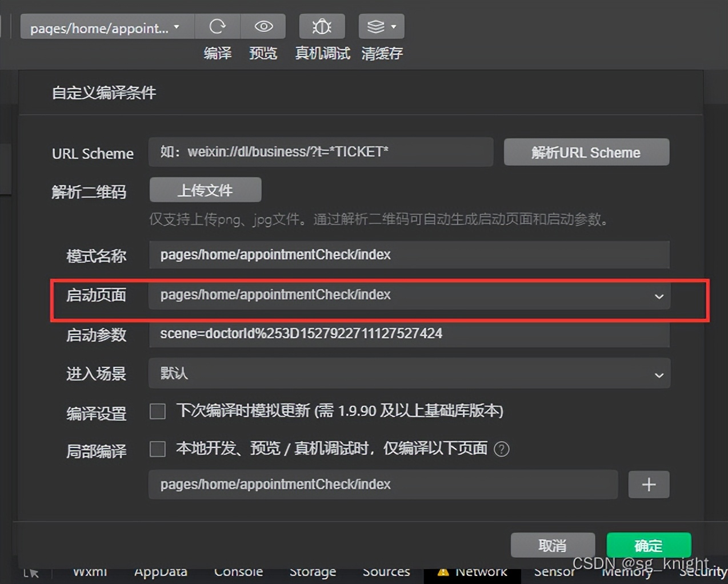The height and width of the screenshot is (584, 728).
Task: Expand the 启动页面 page selection dropdown
Action: (x=659, y=297)
